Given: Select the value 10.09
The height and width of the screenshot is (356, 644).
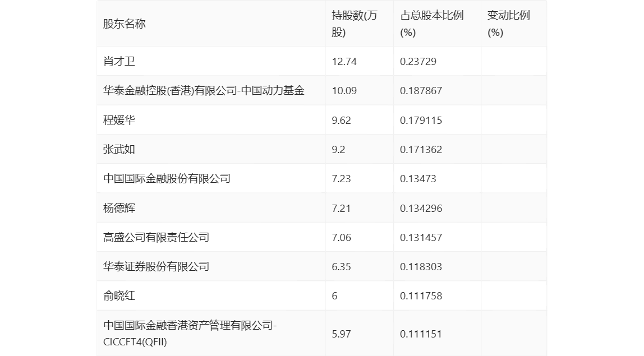Looking at the screenshot, I should [x=344, y=91].
